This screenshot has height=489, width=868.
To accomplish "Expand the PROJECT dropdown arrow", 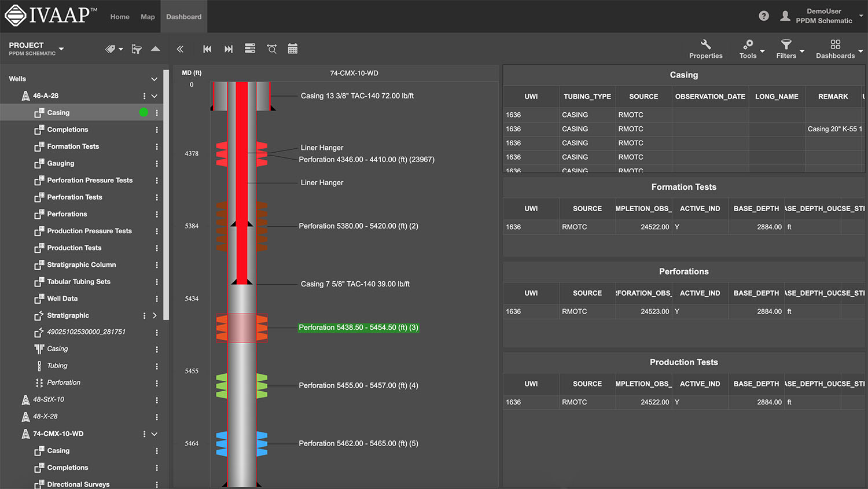I will (61, 49).
